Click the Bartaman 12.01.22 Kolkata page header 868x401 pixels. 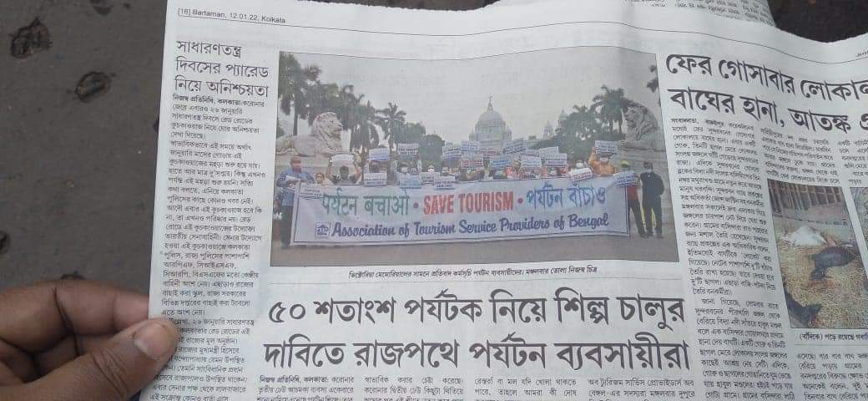point(232,16)
